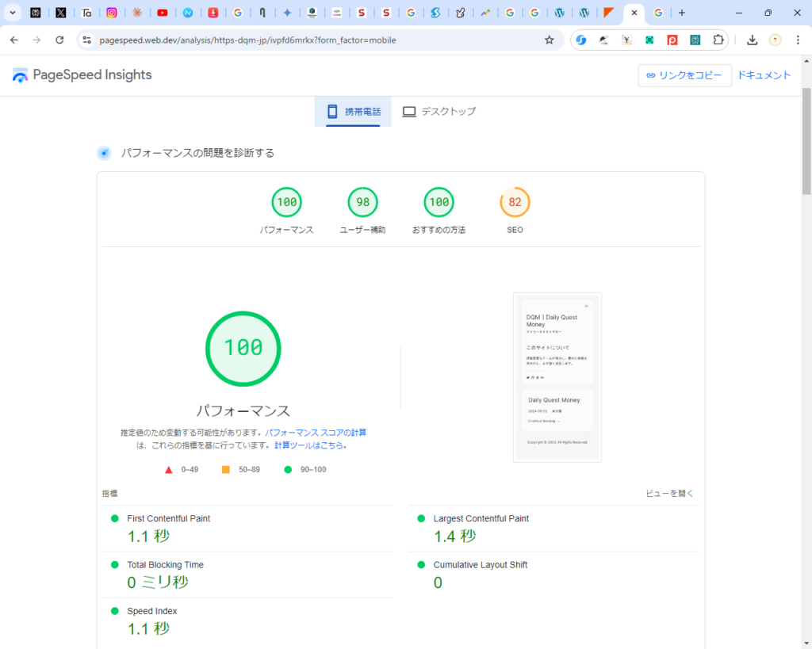Screen dimensions: 812x649
Task: Select the 携帯電話 tab
Action: click(x=353, y=112)
